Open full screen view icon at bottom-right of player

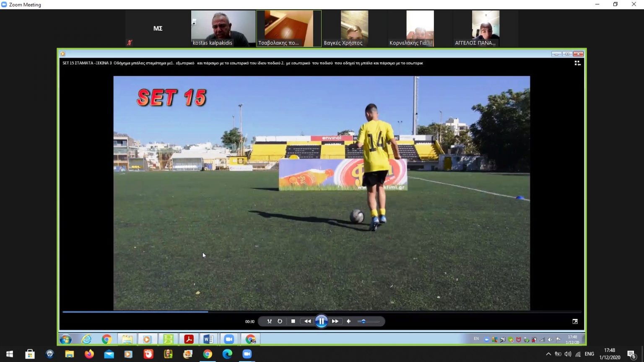point(575,321)
